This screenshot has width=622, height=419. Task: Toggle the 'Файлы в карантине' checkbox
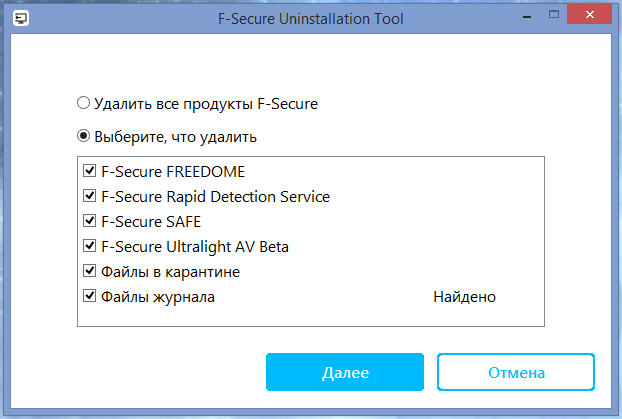click(90, 271)
